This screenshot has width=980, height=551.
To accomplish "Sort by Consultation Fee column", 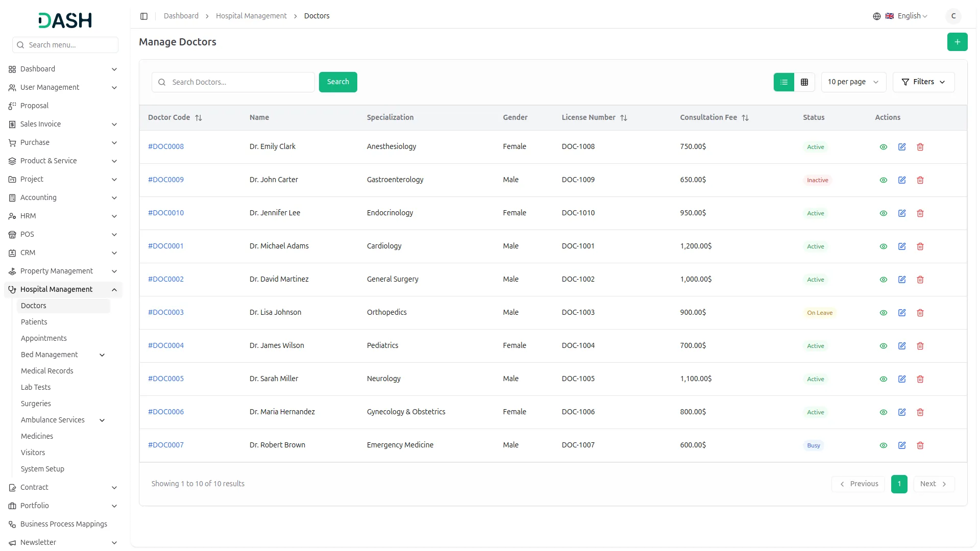I will (745, 118).
